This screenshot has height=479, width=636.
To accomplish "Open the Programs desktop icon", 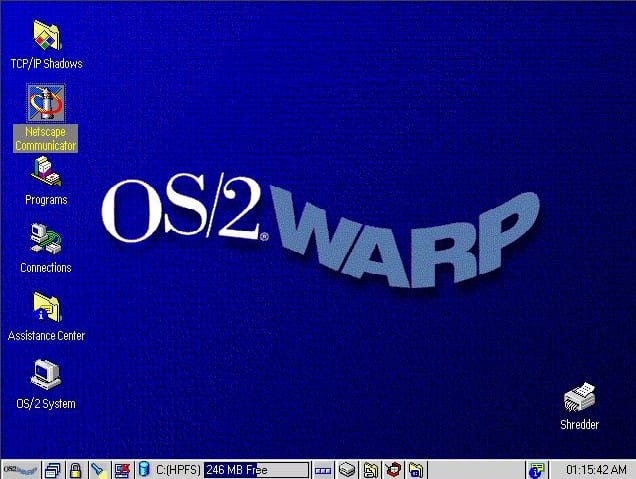I will click(x=46, y=172).
